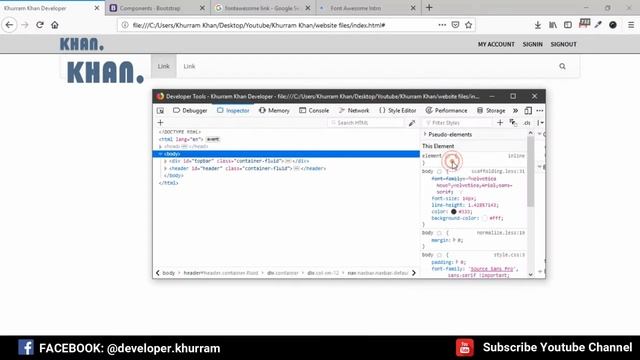640x360 pixels.
Task: Open normalize.less:19 source link
Action: 501,233
